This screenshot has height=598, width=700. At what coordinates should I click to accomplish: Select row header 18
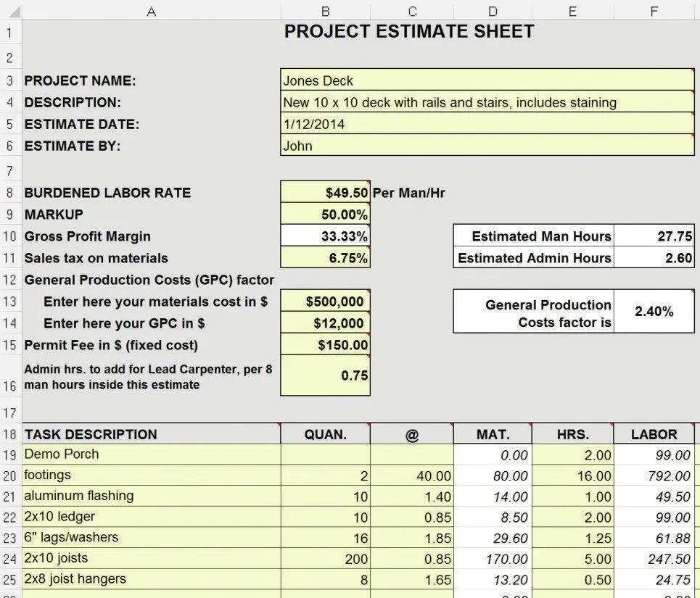(x=9, y=434)
